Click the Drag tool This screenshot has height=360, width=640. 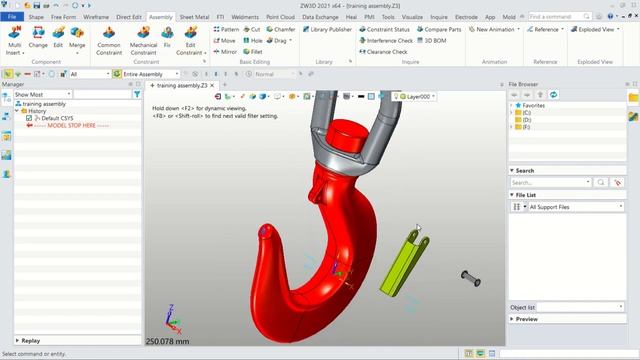pyautogui.click(x=279, y=40)
